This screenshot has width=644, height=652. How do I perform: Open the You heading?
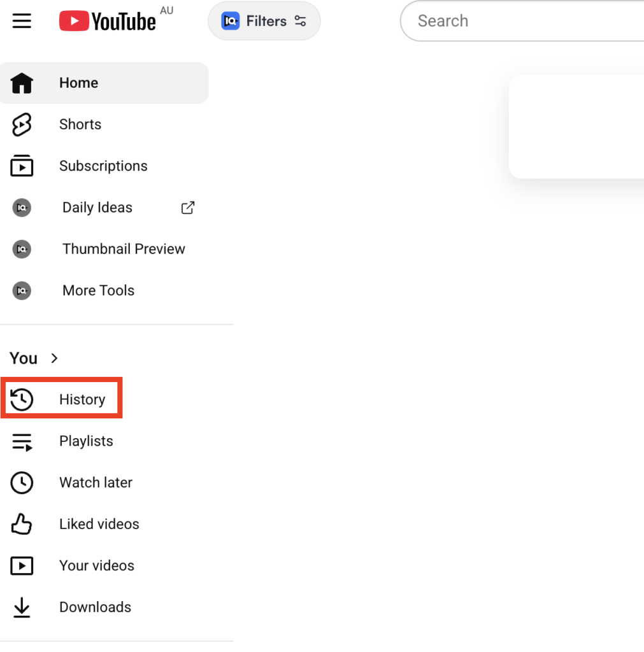click(24, 358)
